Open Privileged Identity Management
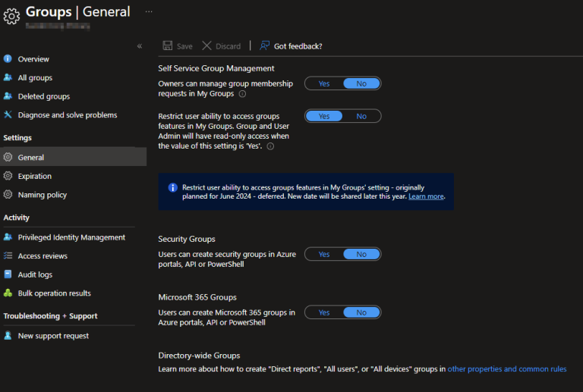 pyautogui.click(x=71, y=237)
